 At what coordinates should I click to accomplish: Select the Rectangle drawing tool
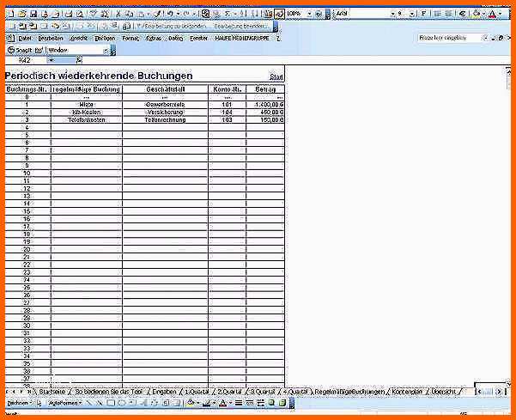point(111,403)
